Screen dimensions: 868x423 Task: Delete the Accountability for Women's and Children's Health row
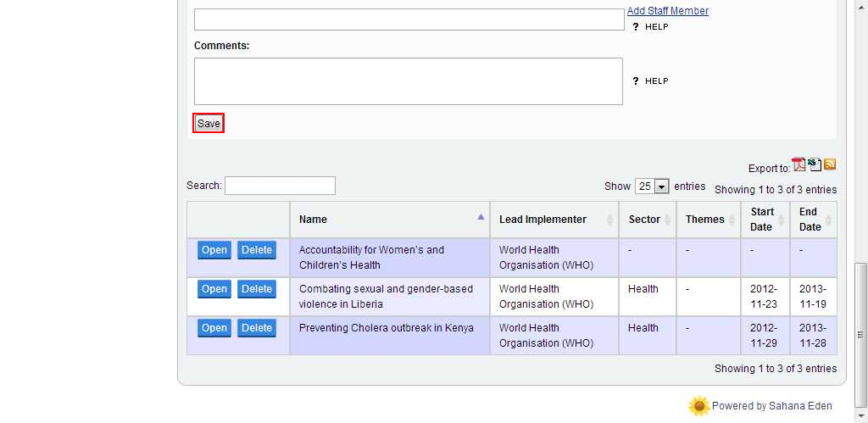[256, 250]
